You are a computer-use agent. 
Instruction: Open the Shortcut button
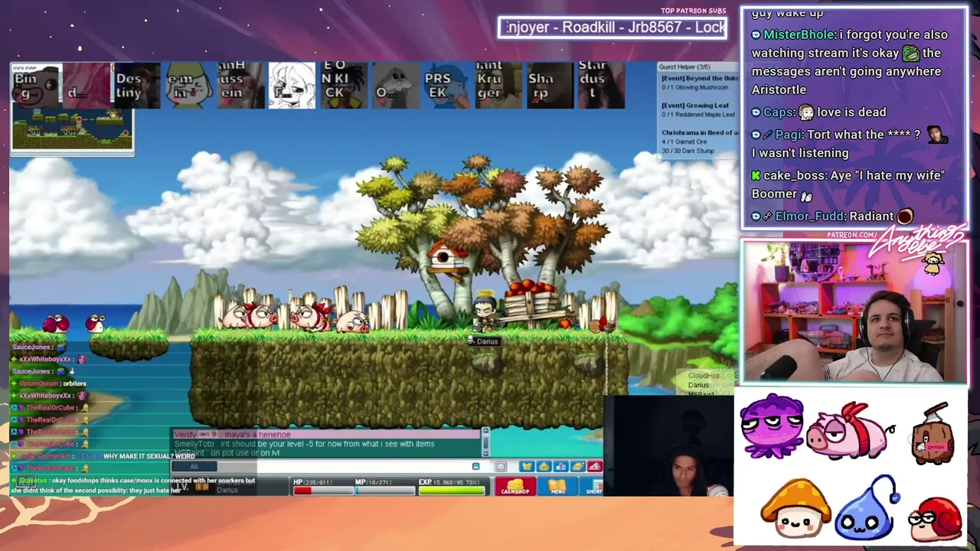tap(592, 487)
